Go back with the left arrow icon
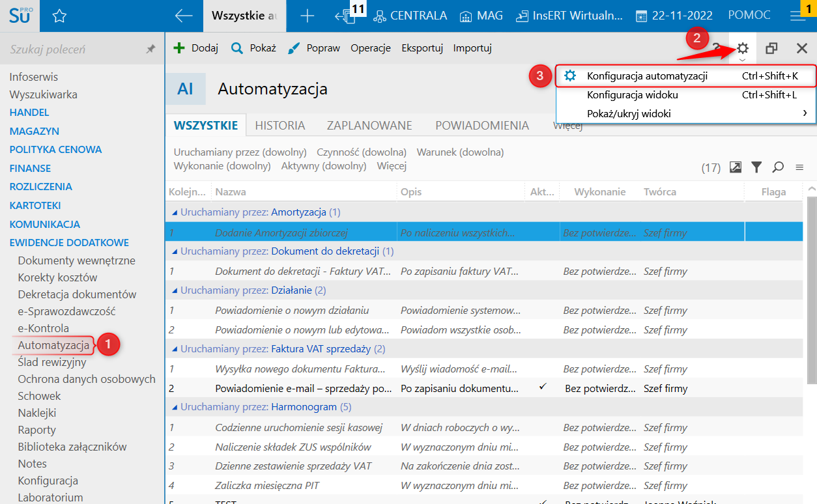Viewport: 817px width, 504px height. [x=184, y=16]
